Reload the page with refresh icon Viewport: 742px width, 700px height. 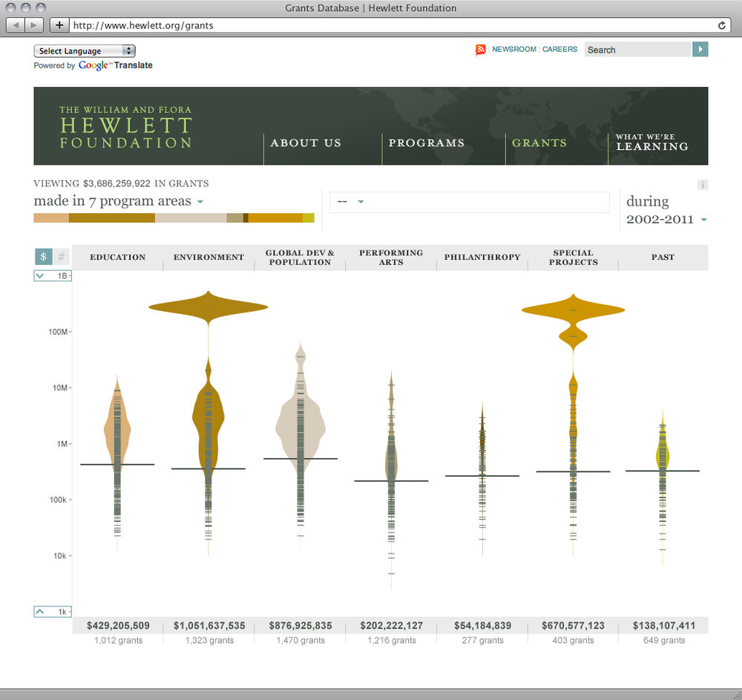[x=721, y=25]
